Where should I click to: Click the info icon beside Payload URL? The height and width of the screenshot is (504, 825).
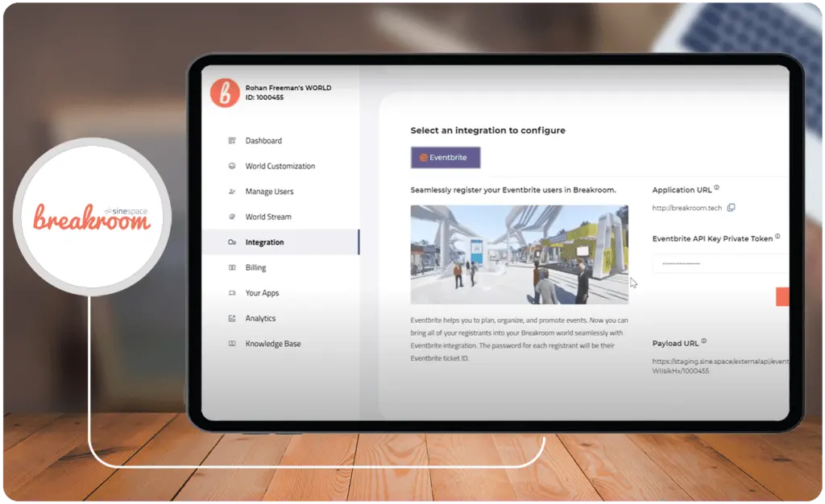pyautogui.click(x=704, y=341)
